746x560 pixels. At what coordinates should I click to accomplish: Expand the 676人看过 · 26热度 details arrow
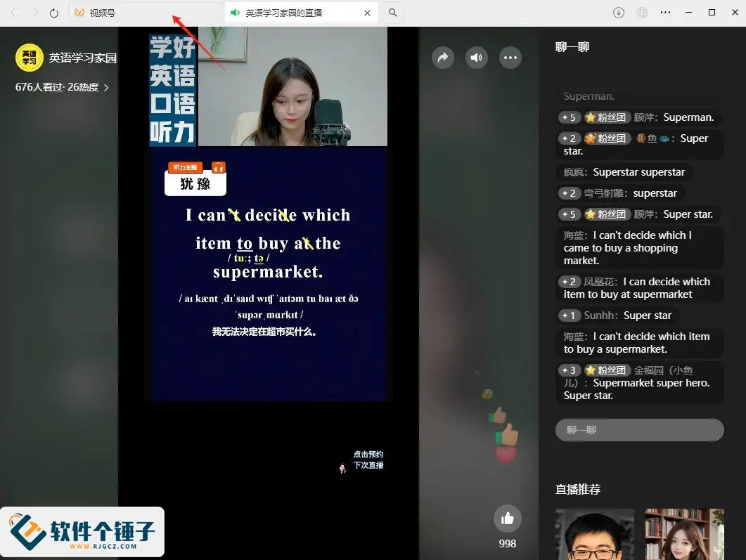(106, 87)
